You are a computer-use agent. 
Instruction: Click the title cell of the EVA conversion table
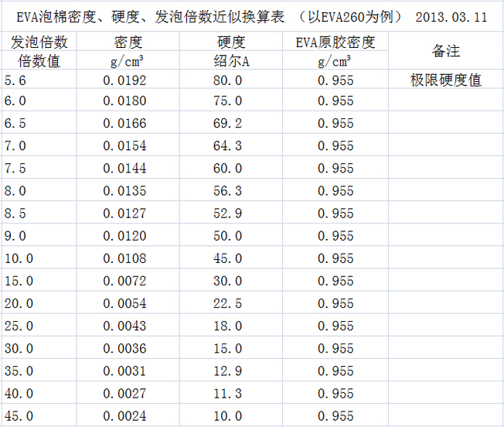click(x=251, y=17)
